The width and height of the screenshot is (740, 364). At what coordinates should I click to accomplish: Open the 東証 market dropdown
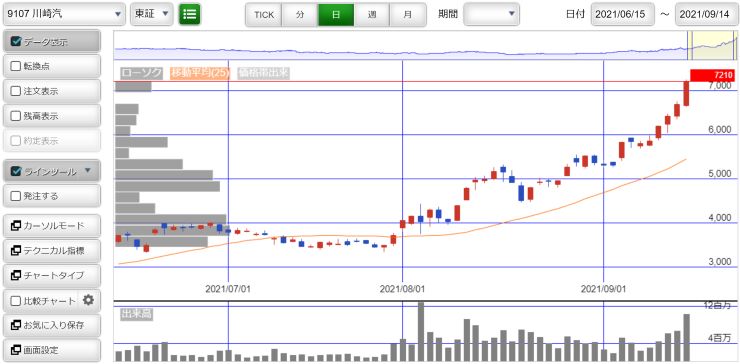click(151, 15)
